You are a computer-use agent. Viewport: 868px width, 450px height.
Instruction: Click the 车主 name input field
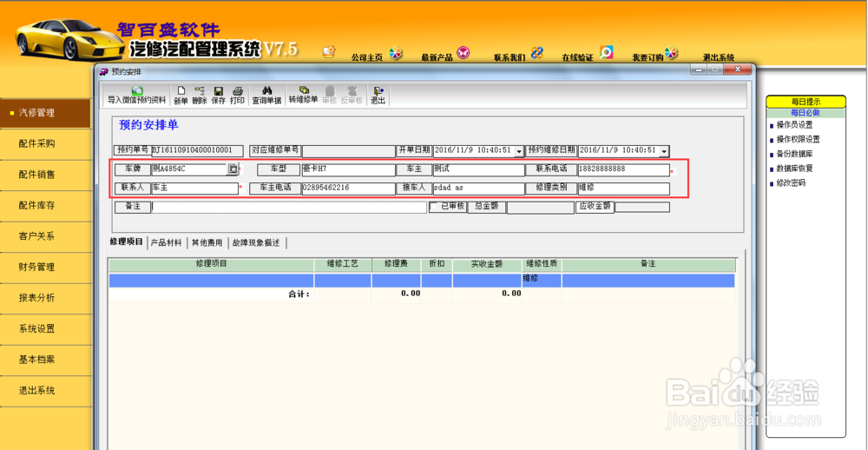pyautogui.click(x=479, y=169)
